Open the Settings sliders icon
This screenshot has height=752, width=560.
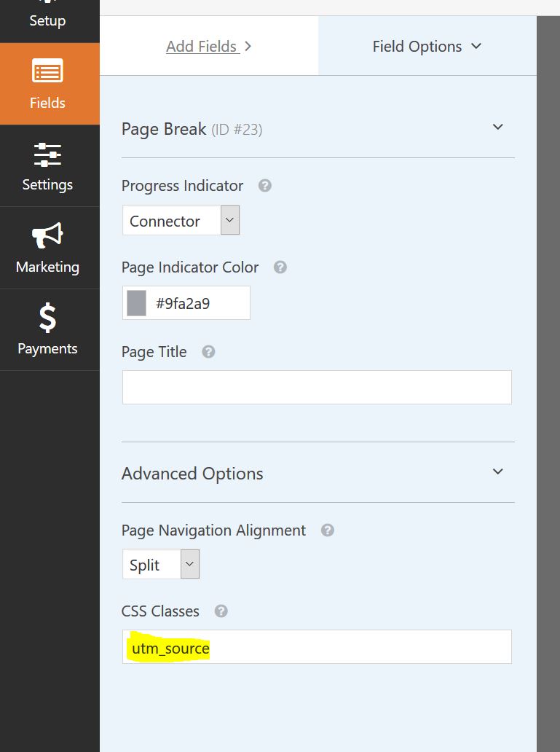[47, 154]
